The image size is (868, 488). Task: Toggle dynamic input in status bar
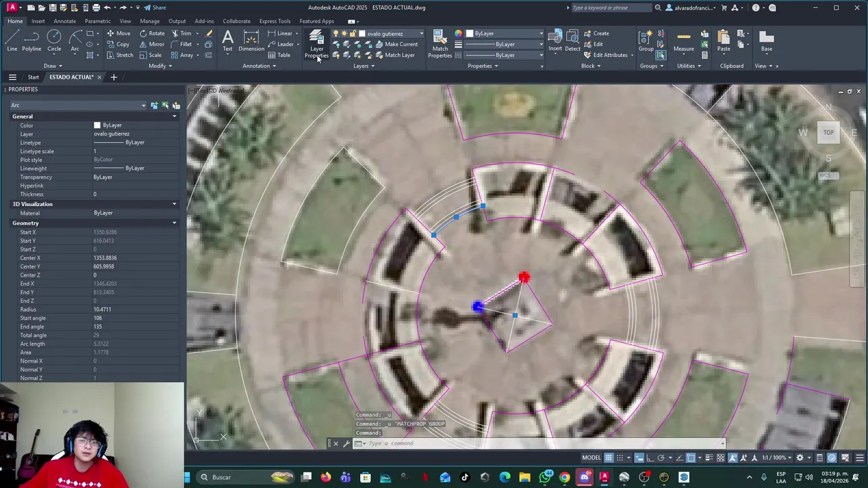click(x=639, y=457)
